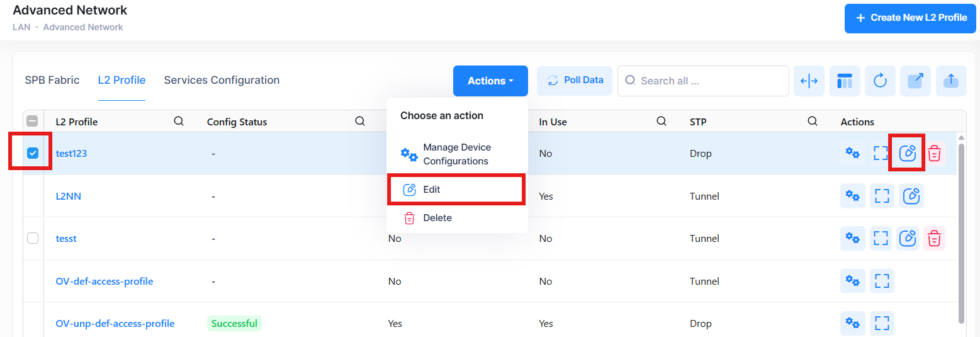
Task: Toggle the select-all header checkbox
Action: tap(33, 122)
